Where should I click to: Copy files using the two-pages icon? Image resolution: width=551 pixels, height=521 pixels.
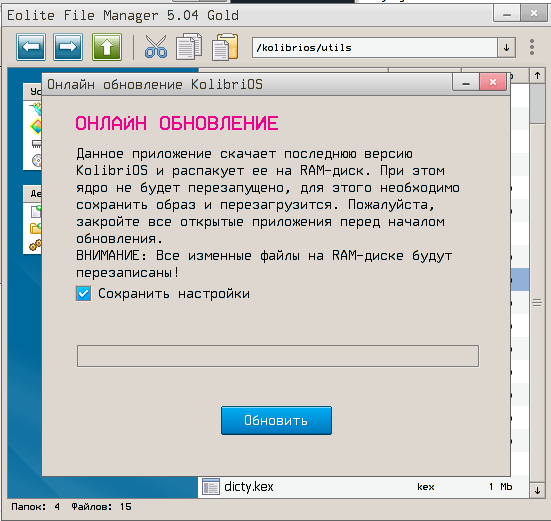click(x=189, y=46)
